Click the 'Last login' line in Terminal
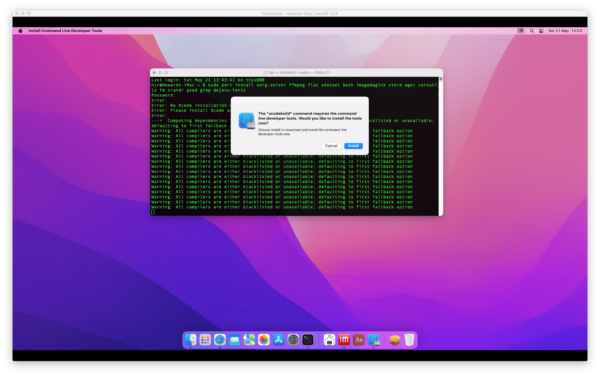This screenshot has height=376, width=600. (208, 80)
